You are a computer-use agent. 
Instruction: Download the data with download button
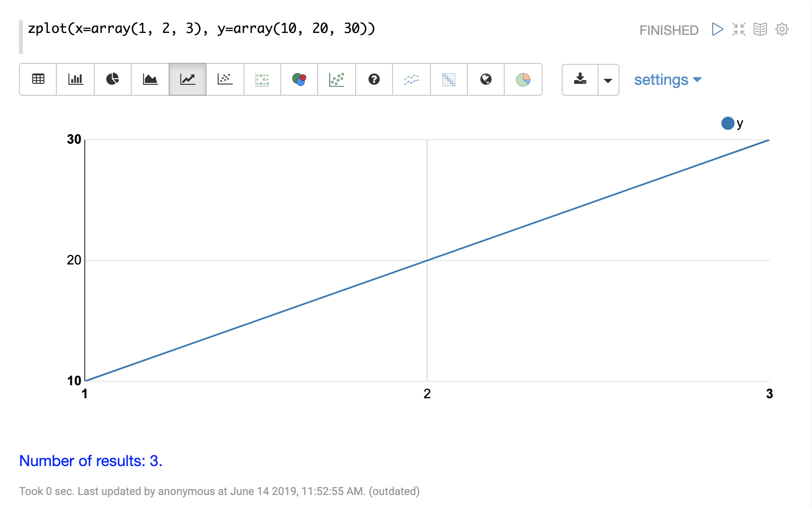click(580, 79)
